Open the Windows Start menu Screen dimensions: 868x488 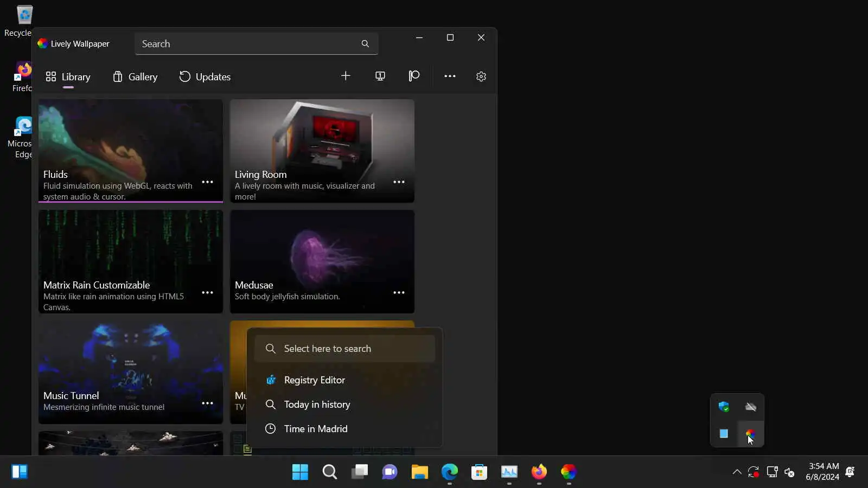(300, 472)
